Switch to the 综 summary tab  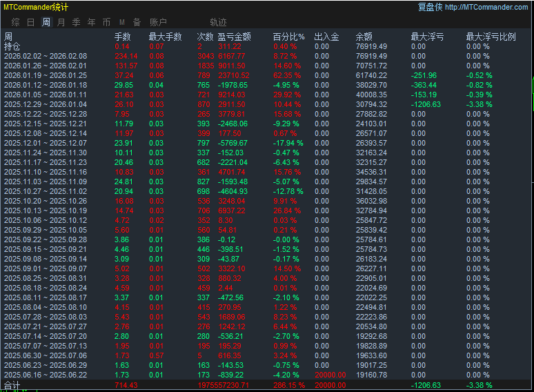pos(15,22)
